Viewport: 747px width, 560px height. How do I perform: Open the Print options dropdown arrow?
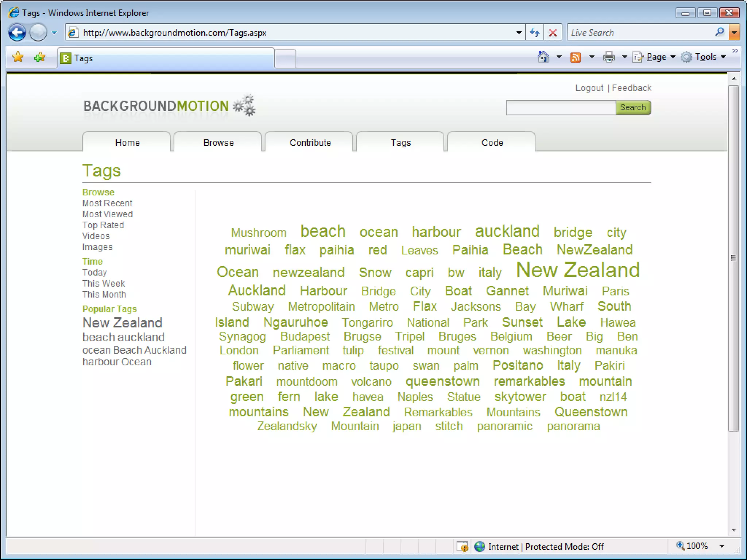[624, 57]
